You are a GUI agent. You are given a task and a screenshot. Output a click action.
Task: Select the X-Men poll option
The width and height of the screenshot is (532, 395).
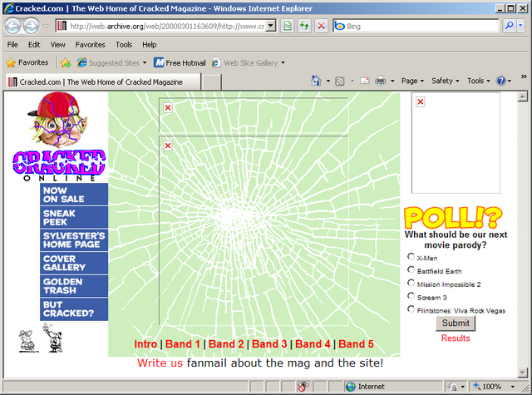411,257
